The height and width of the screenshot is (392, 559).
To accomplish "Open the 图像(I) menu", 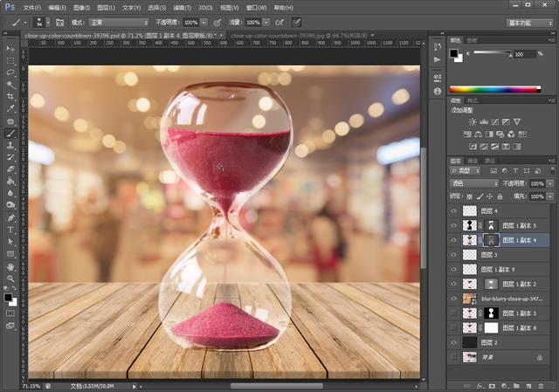I will coord(81,8).
